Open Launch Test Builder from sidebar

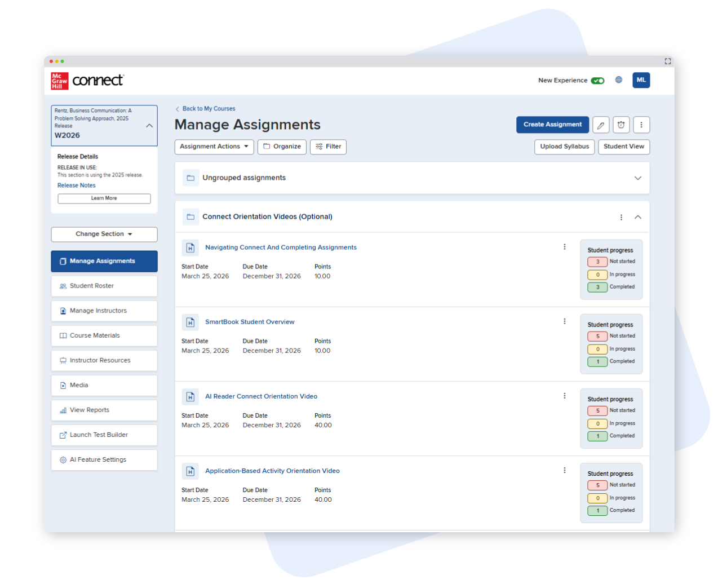tap(104, 435)
